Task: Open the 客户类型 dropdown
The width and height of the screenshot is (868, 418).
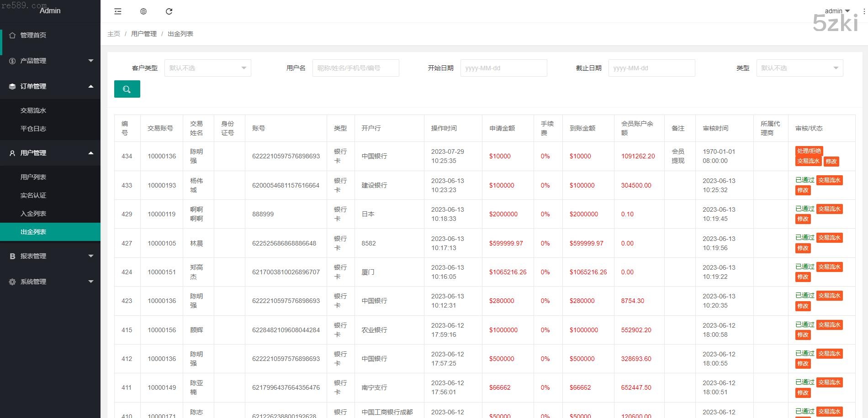Action: point(207,68)
